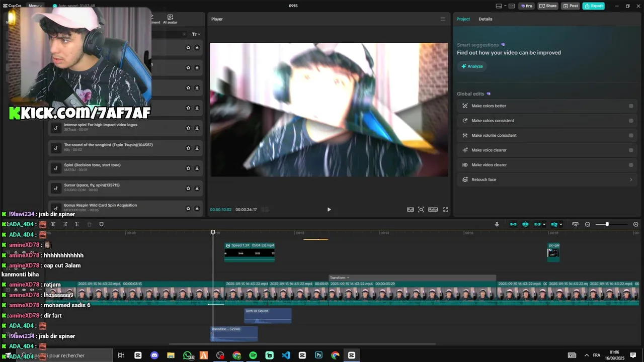Toggle 'Make colors consistent'

point(631,121)
